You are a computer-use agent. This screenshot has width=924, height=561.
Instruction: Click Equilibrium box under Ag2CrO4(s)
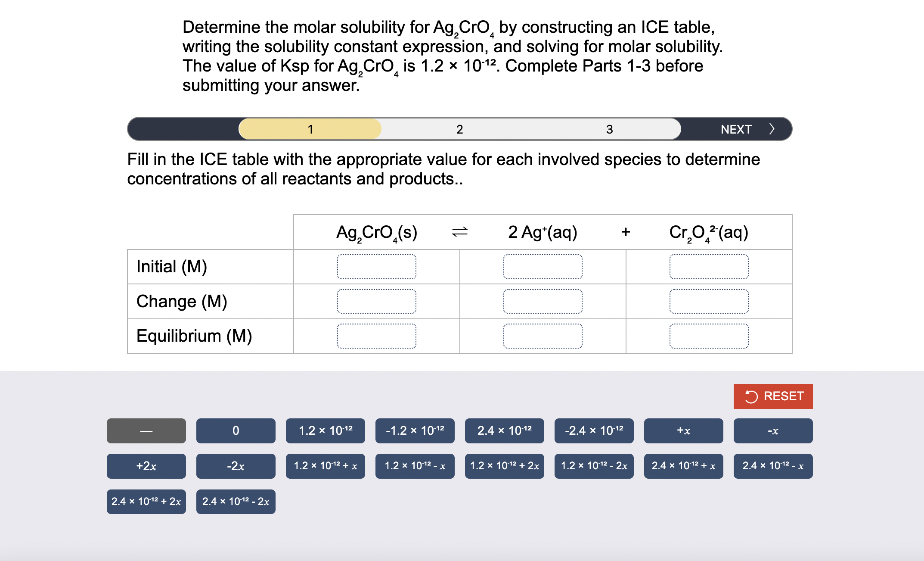point(376,336)
